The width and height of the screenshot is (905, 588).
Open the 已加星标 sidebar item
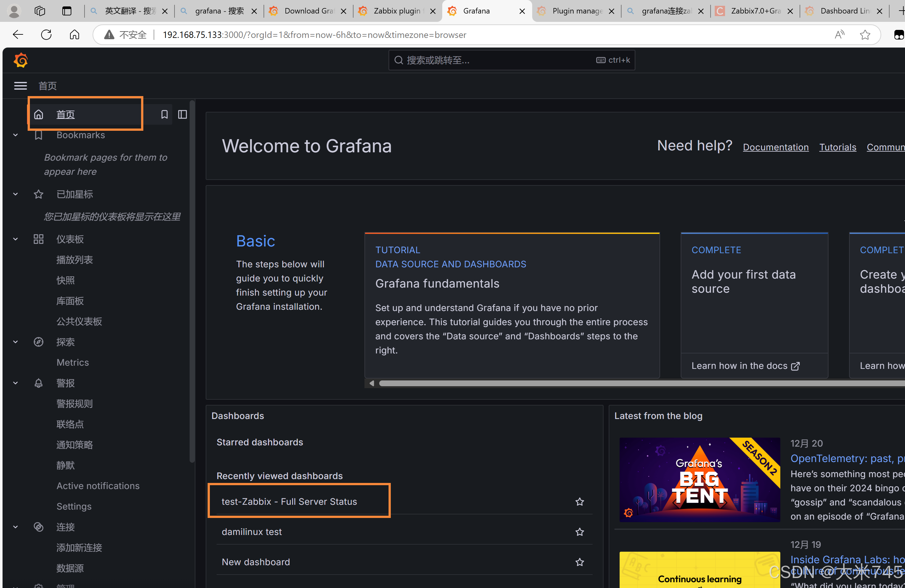(75, 194)
